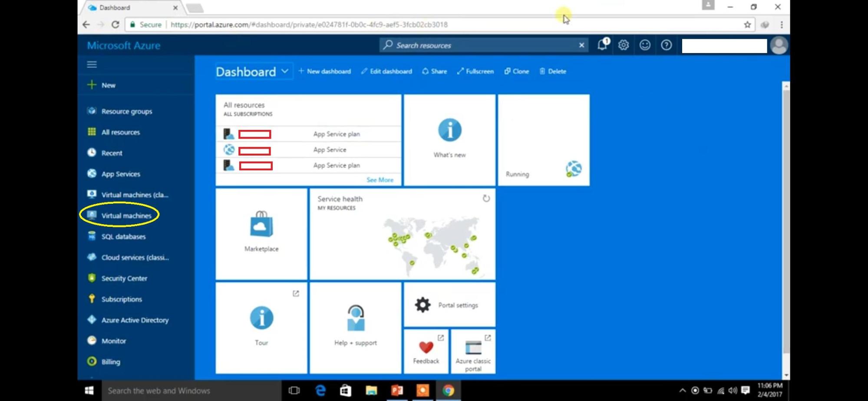
Task: Select the App Service resource row
Action: [x=308, y=149]
